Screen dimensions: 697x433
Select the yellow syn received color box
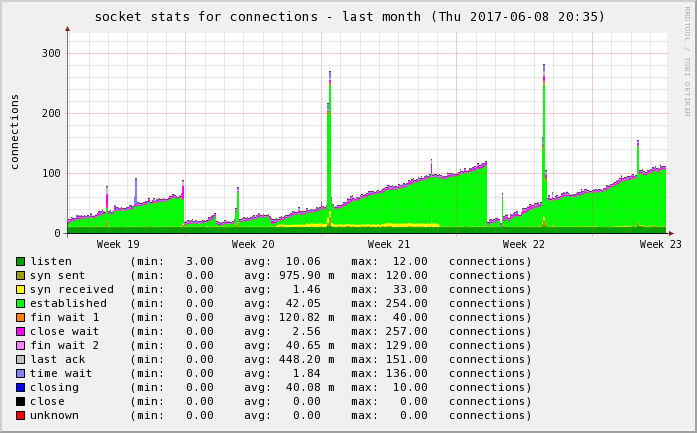pyautogui.click(x=20, y=289)
